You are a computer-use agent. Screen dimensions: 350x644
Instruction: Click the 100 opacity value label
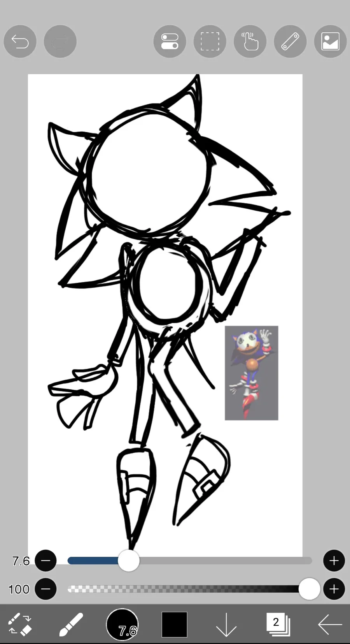tap(19, 589)
